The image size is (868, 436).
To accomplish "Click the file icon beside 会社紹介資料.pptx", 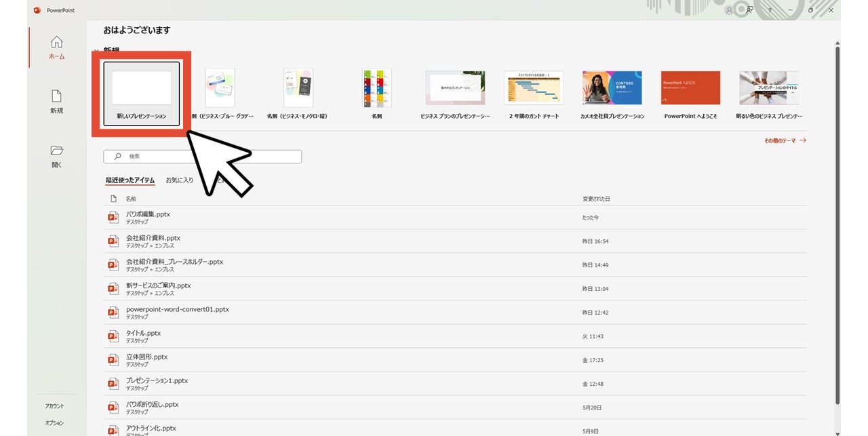I will [x=113, y=241].
